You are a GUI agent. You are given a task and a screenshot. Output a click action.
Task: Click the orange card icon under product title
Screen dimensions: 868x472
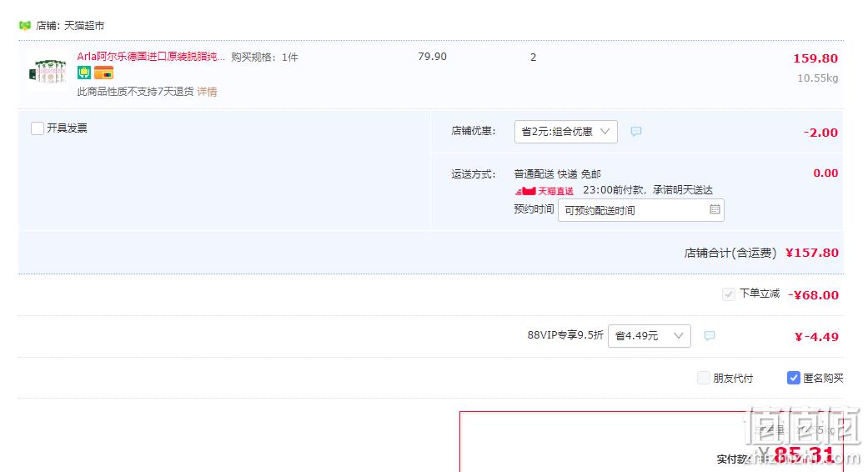[103, 73]
